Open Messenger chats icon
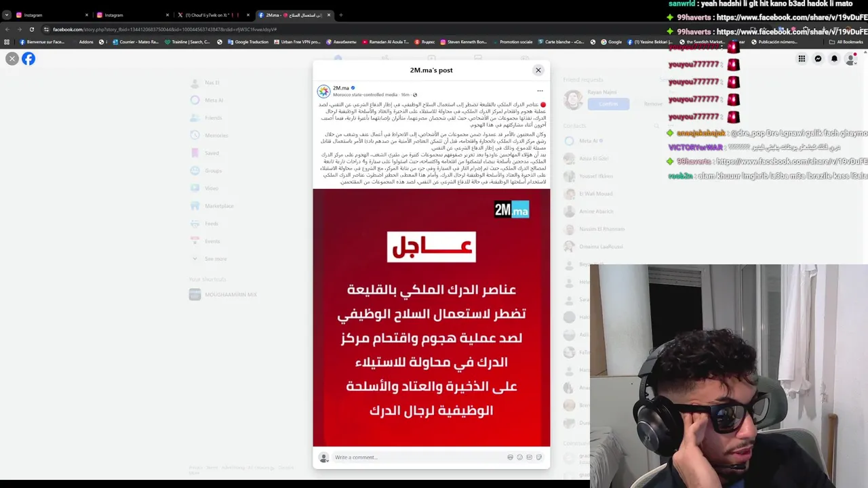868x488 pixels. click(x=818, y=59)
